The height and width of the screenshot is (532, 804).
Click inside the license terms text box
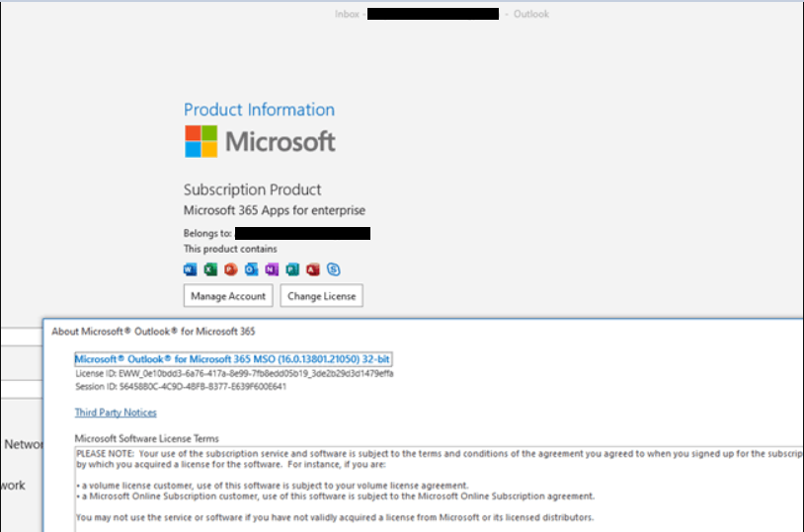pyautogui.click(x=439, y=490)
